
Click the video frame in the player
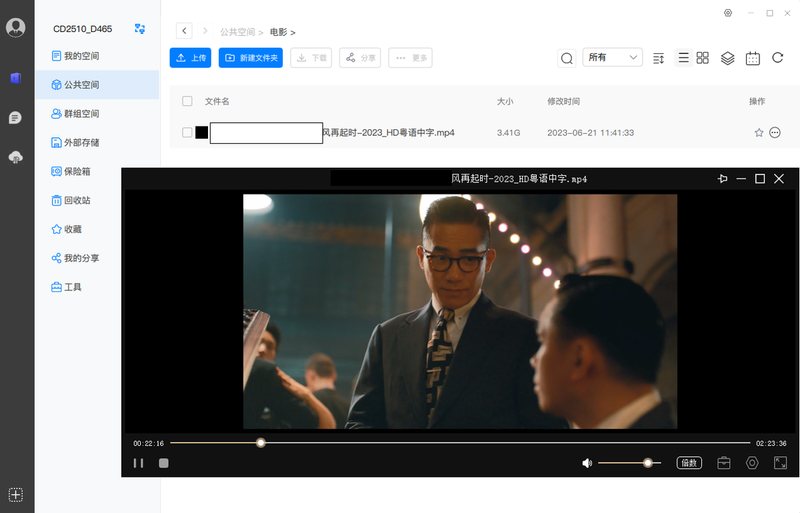point(460,311)
